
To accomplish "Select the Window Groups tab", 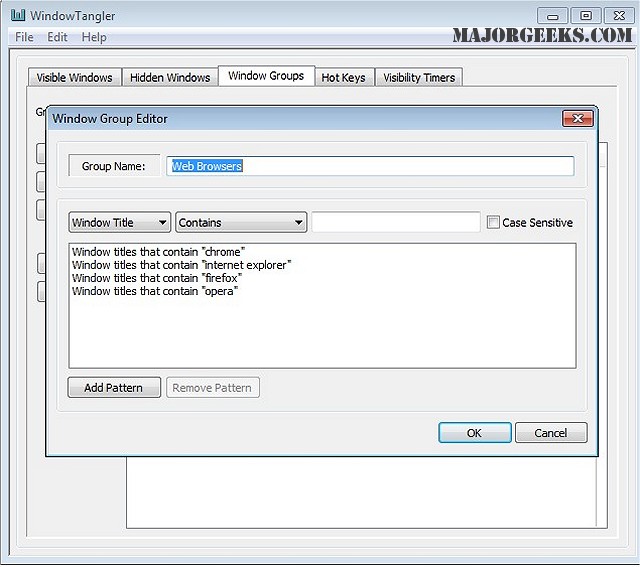I will 266,76.
